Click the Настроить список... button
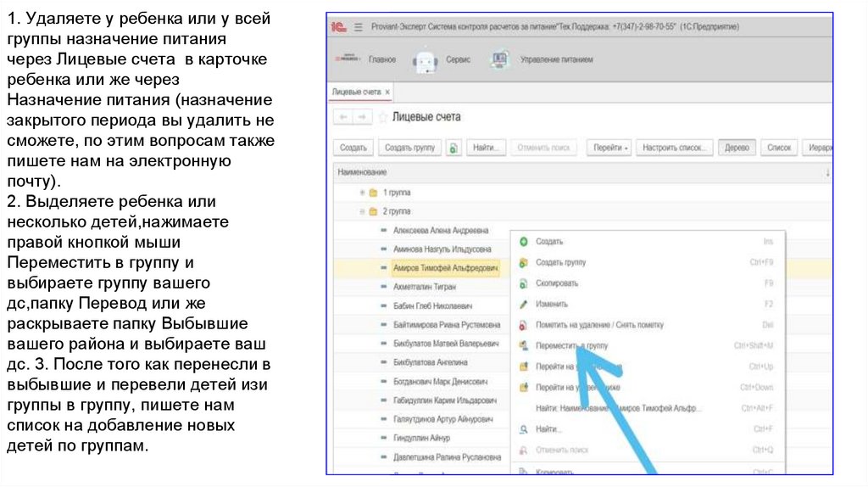This screenshot has height=487, width=868. pos(675,148)
